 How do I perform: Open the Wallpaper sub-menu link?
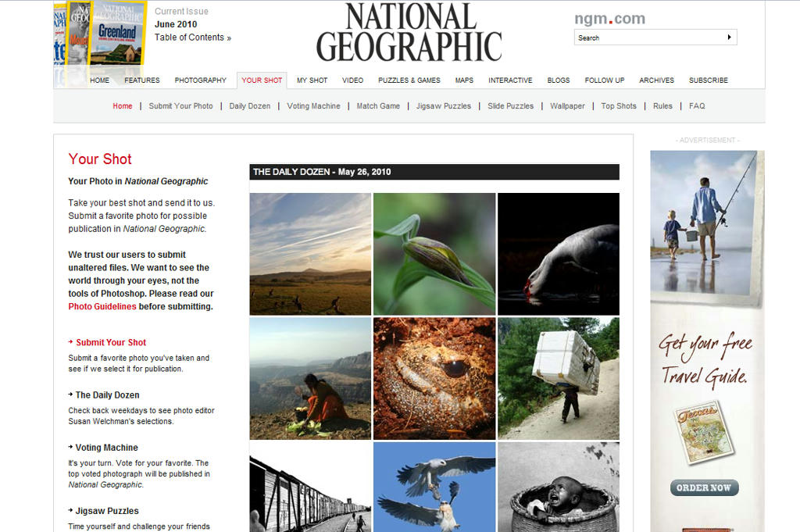[x=567, y=106]
